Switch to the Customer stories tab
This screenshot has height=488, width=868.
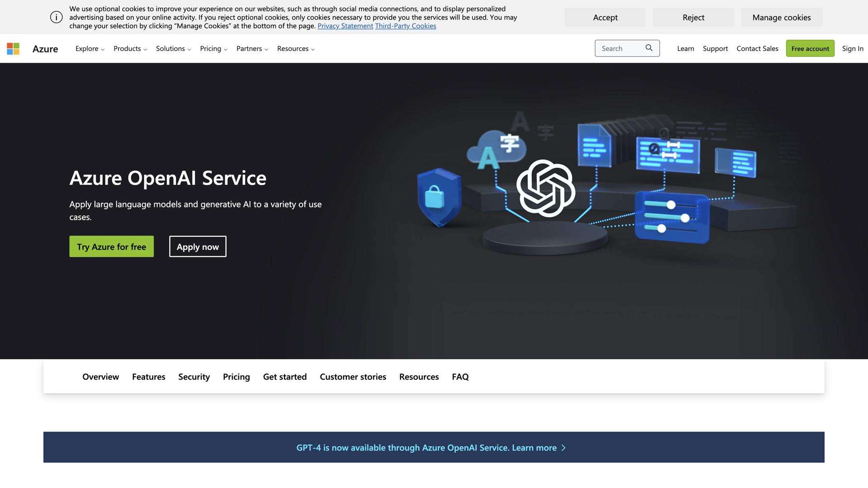coord(353,376)
